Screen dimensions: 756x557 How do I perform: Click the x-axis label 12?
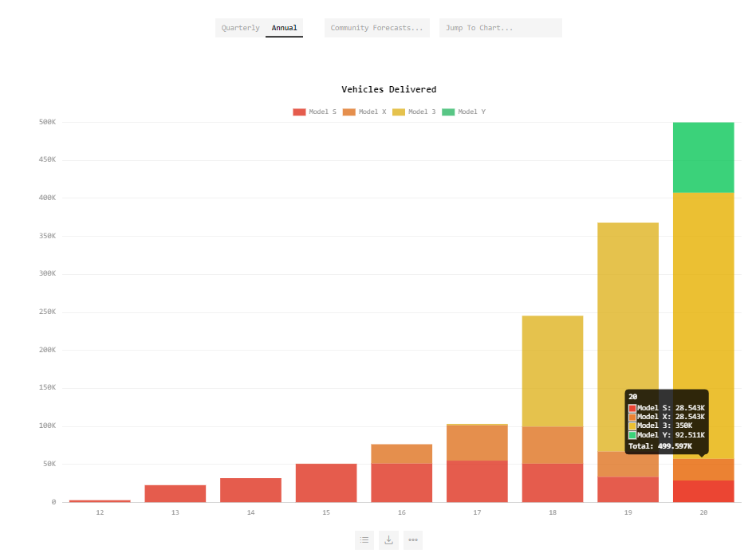click(x=100, y=512)
